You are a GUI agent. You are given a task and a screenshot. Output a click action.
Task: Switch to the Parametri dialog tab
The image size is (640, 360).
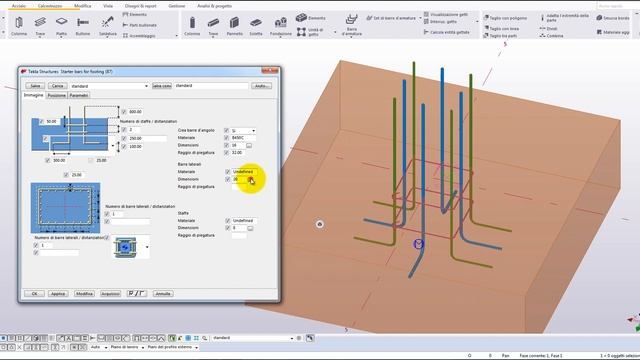tap(79, 95)
